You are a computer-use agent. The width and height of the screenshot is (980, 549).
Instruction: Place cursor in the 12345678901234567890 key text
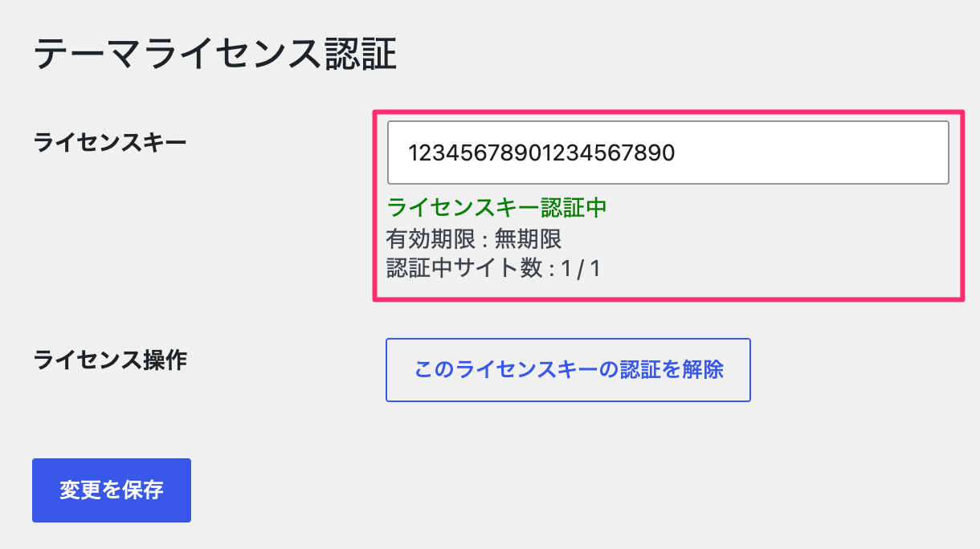(541, 152)
